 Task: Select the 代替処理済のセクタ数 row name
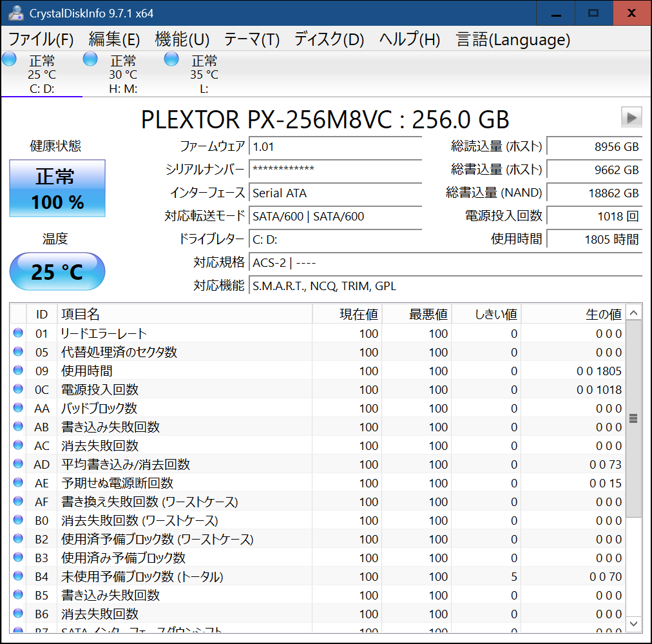[x=119, y=353]
